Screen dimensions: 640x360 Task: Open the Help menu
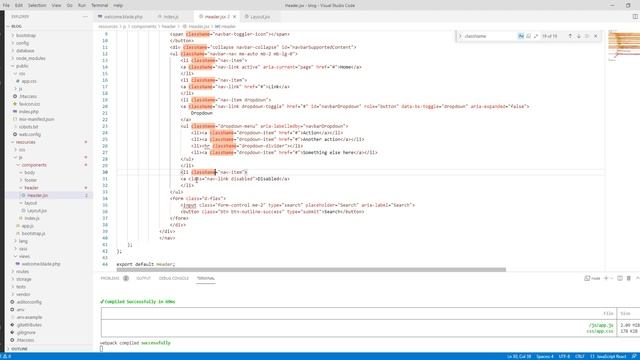[118, 5]
